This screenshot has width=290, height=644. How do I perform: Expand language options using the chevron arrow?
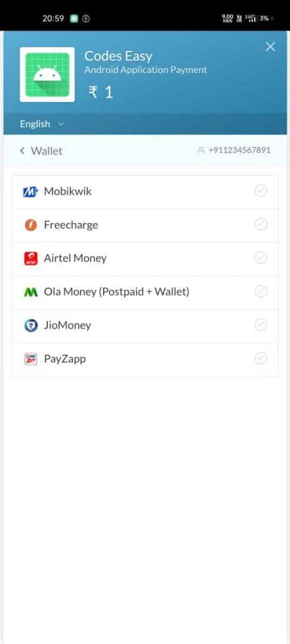(61, 124)
